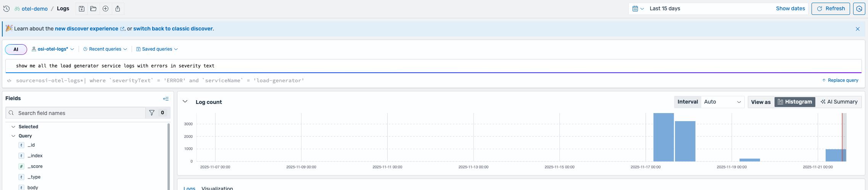This screenshot has height=190, width=868.
Task: Click switch back to classic discover link
Action: tap(173, 29)
